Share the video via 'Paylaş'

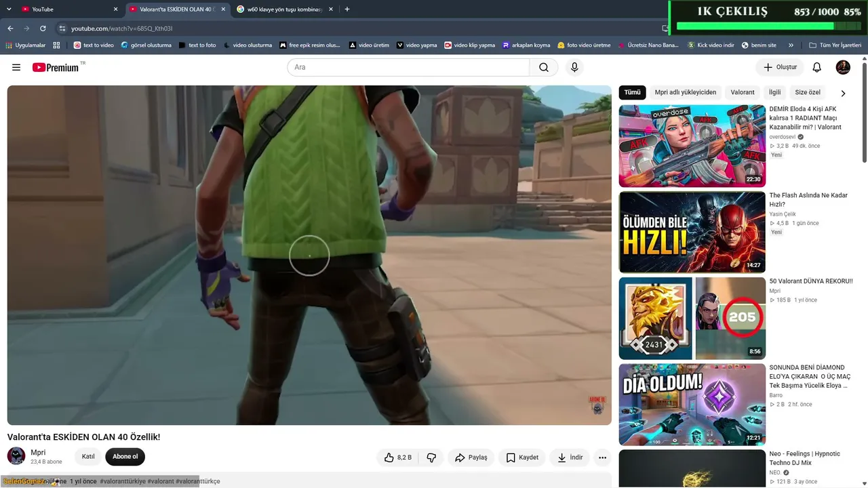471,457
